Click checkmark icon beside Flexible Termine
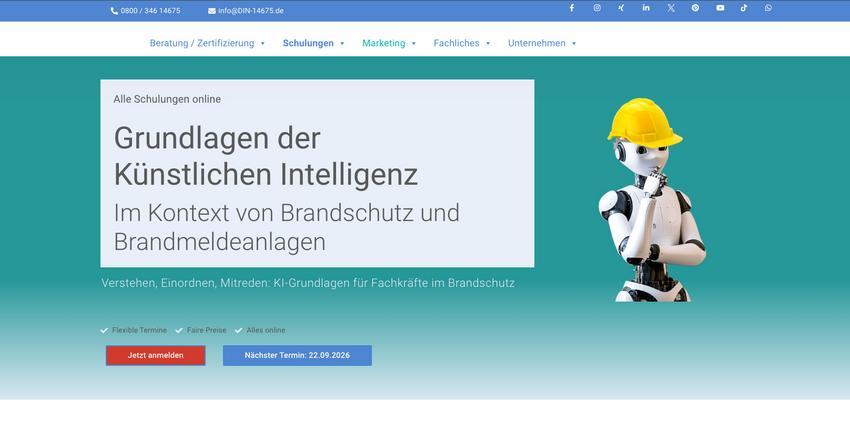Viewport: 850px width, 440px height. [x=105, y=330]
